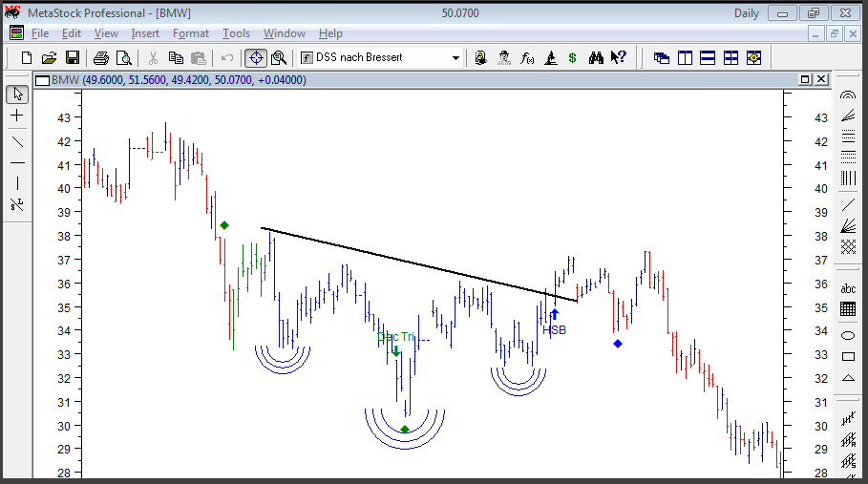
Task: Click the blue diamond marker near 33
Action: tap(618, 344)
